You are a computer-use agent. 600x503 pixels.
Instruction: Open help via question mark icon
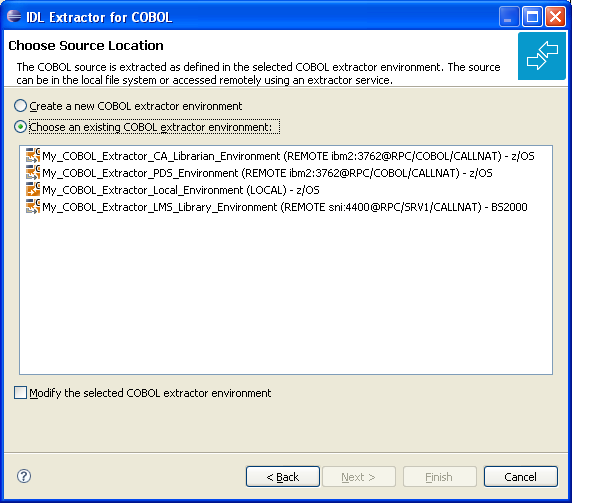pyautogui.click(x=24, y=476)
